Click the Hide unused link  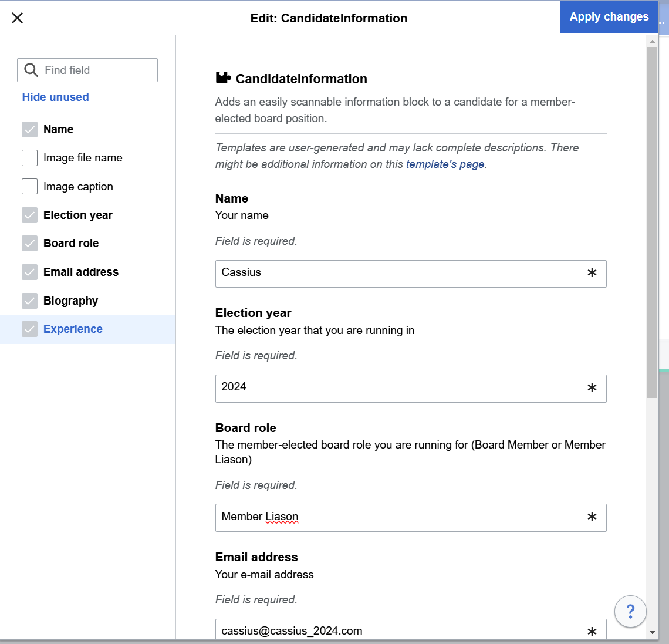55,97
